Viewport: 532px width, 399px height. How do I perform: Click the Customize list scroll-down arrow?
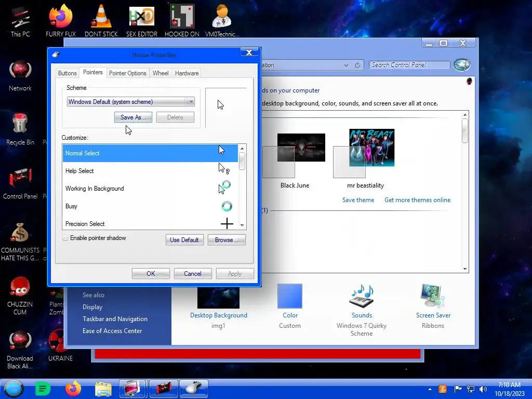[242, 225]
